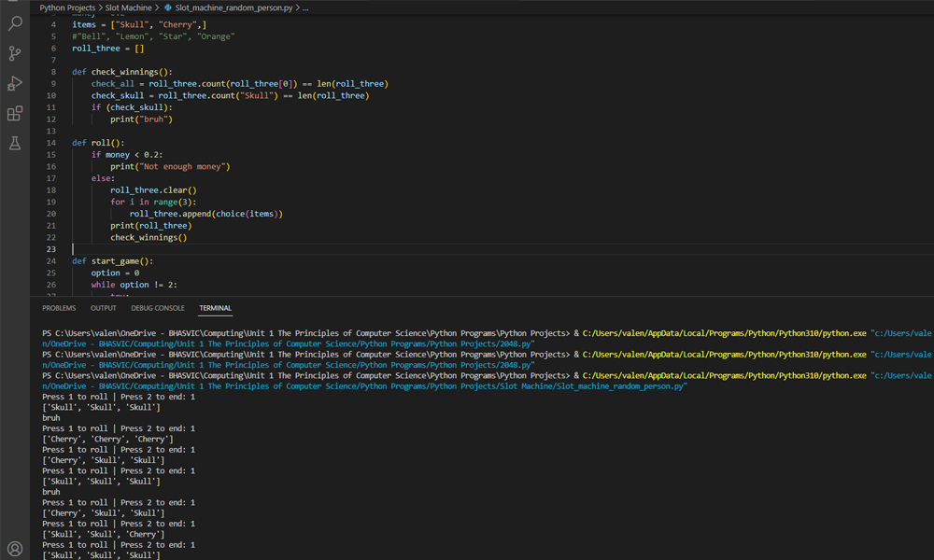Open the Search view in activity bar

pos(15,24)
